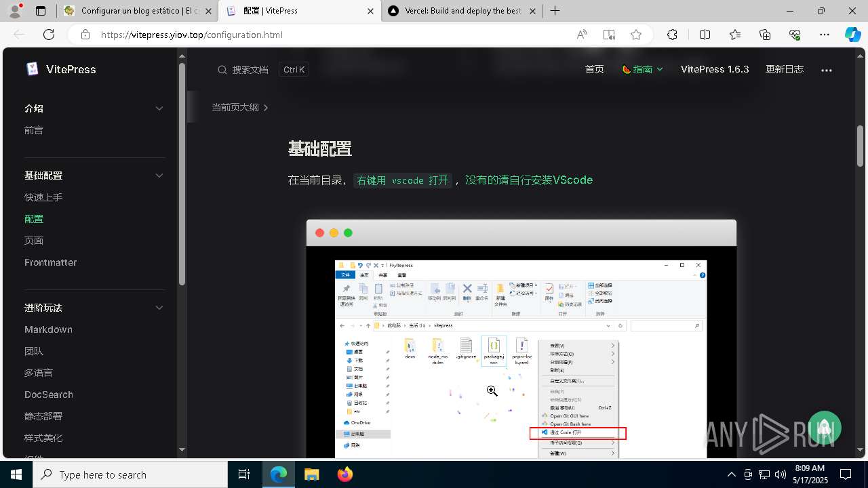Open the three-dots extra menu in navbar
Viewport: 868px width, 488px height.
pyautogui.click(x=826, y=70)
